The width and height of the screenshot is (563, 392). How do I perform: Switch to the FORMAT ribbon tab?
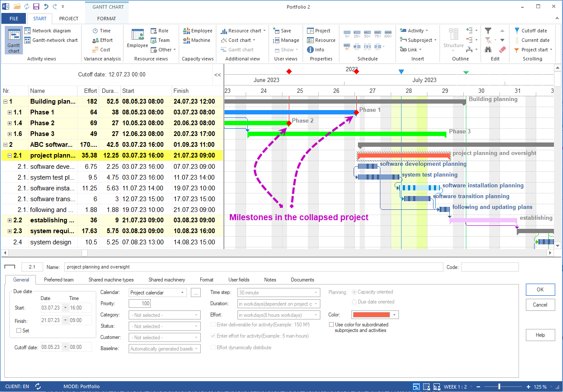(x=107, y=19)
